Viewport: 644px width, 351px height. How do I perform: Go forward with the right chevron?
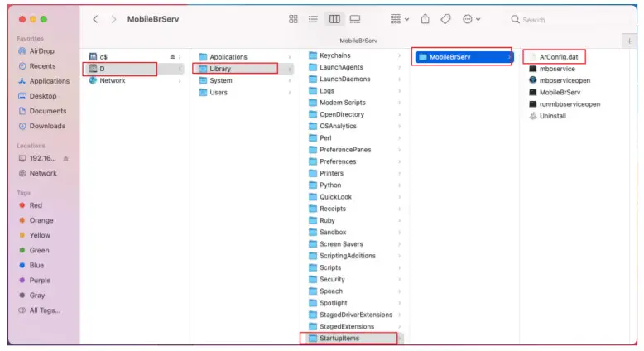pyautogui.click(x=113, y=19)
